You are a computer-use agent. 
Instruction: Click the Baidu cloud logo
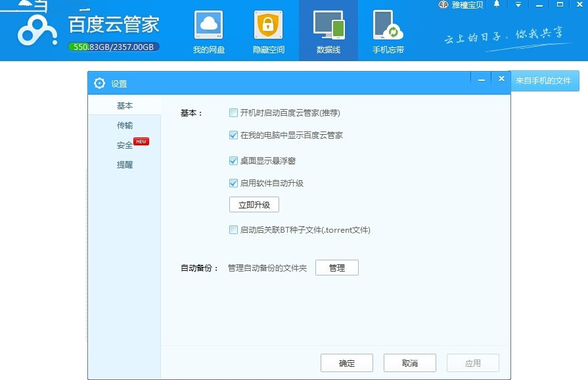click(x=37, y=31)
